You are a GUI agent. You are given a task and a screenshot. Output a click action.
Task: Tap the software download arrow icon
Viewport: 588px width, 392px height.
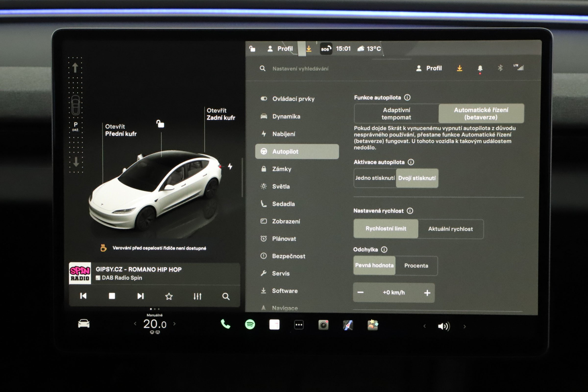[459, 68]
